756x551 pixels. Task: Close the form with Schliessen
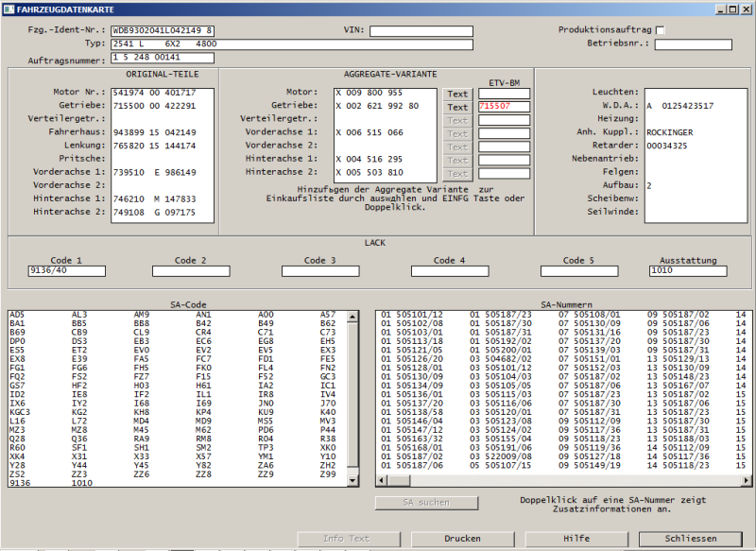[x=690, y=539]
